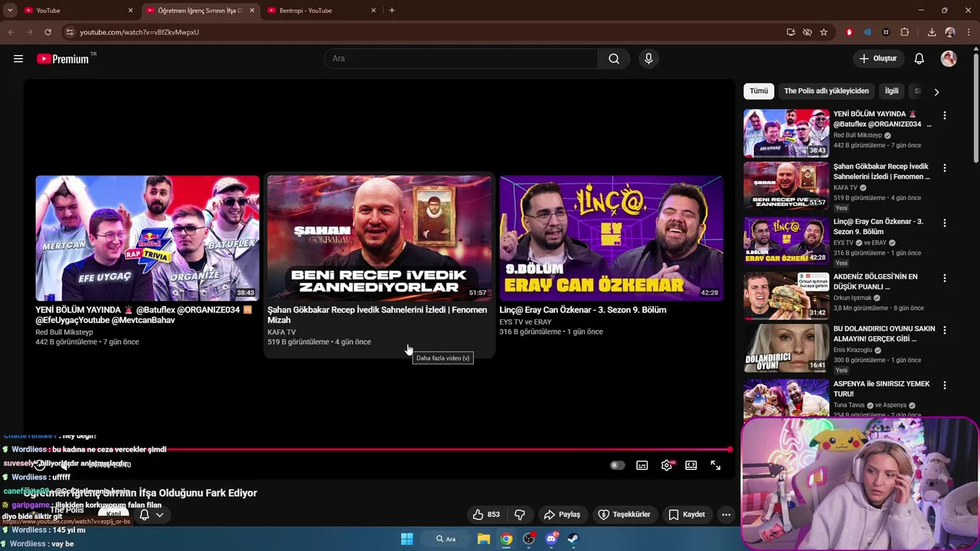Click the YouTube search input field
980x551 pixels.
point(461,59)
